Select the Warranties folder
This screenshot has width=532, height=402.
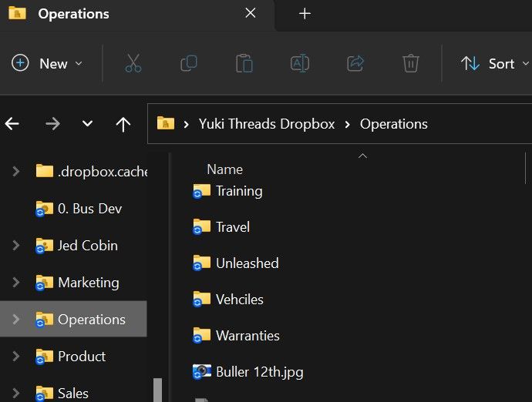247,336
